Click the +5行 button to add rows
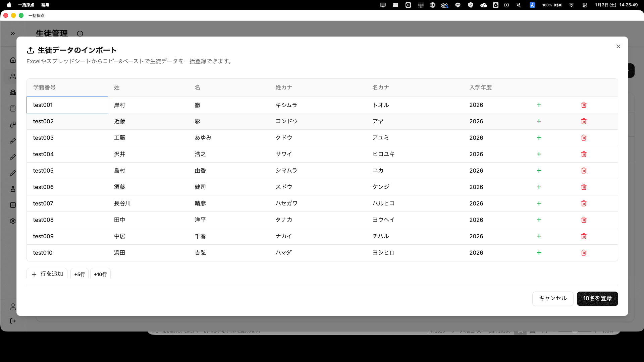 pyautogui.click(x=79, y=274)
